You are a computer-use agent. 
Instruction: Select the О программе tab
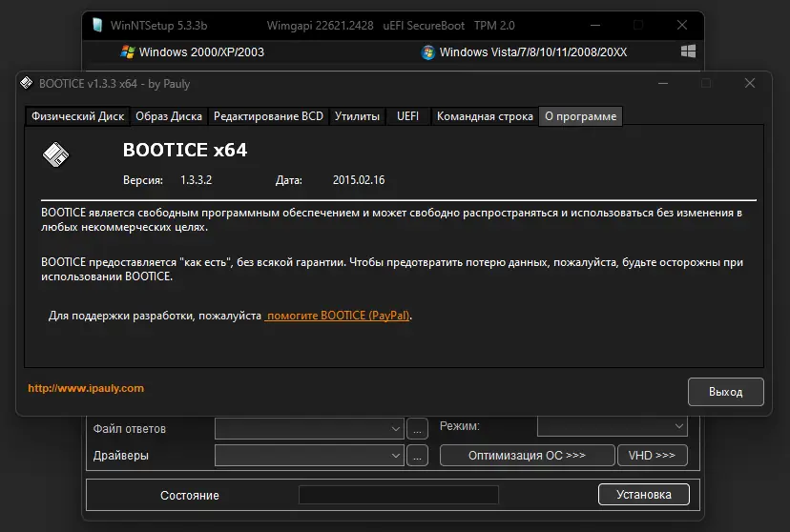pyautogui.click(x=580, y=116)
